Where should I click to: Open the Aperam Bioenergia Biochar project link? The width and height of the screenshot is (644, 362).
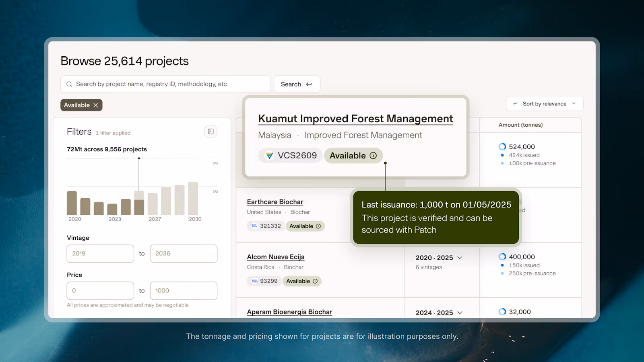pos(289,312)
